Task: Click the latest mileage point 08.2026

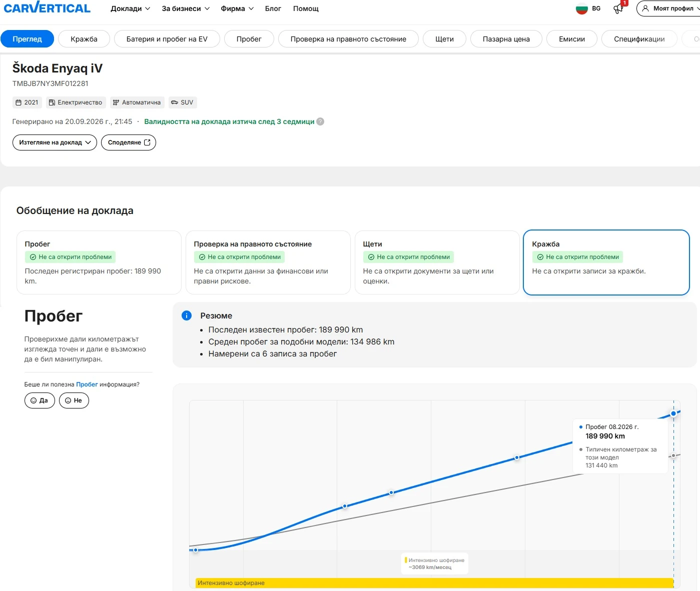Action: pyautogui.click(x=673, y=413)
